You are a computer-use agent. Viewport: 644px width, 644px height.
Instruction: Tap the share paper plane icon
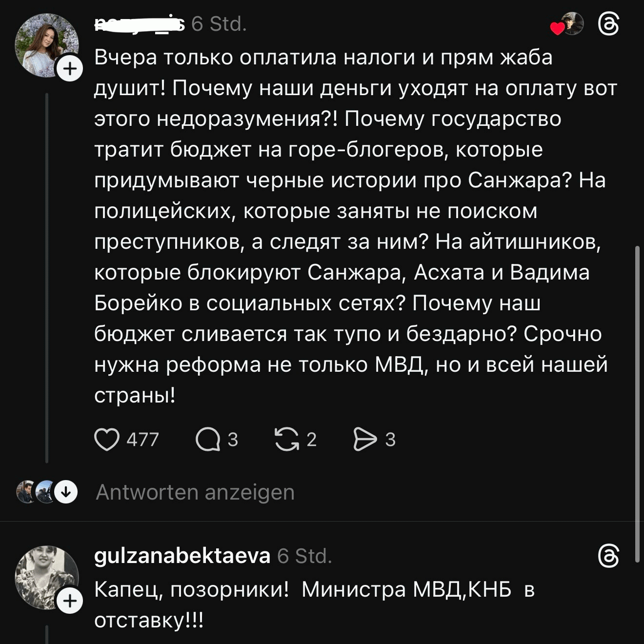coord(365,439)
